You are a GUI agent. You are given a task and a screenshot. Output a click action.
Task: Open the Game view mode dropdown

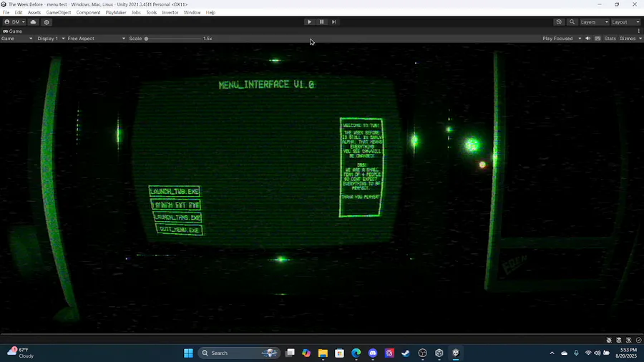(17, 39)
